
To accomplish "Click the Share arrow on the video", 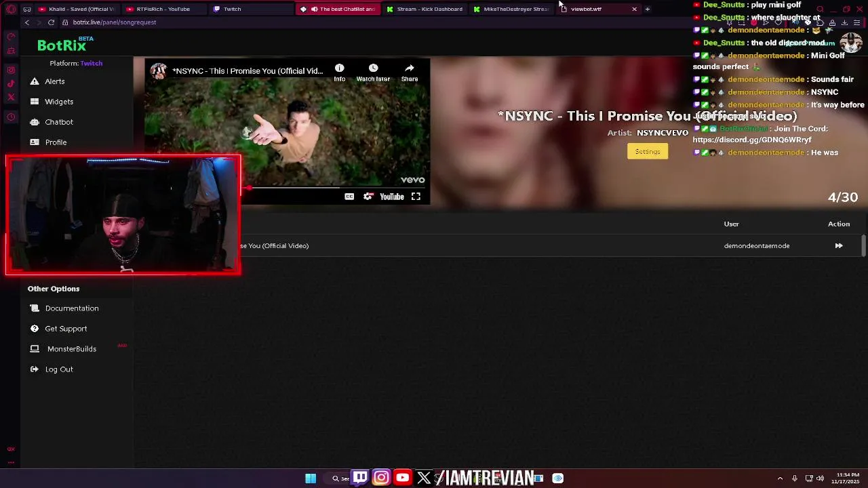I will pos(410,68).
